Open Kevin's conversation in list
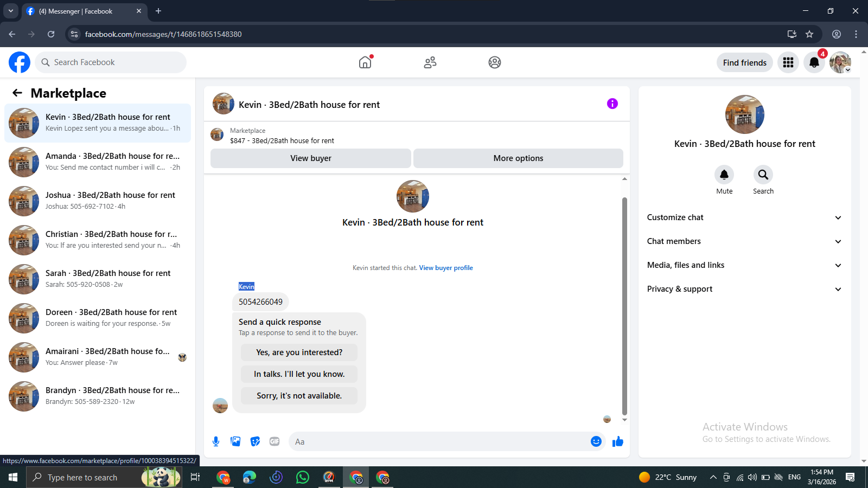This screenshot has height=488, width=868. tap(98, 123)
